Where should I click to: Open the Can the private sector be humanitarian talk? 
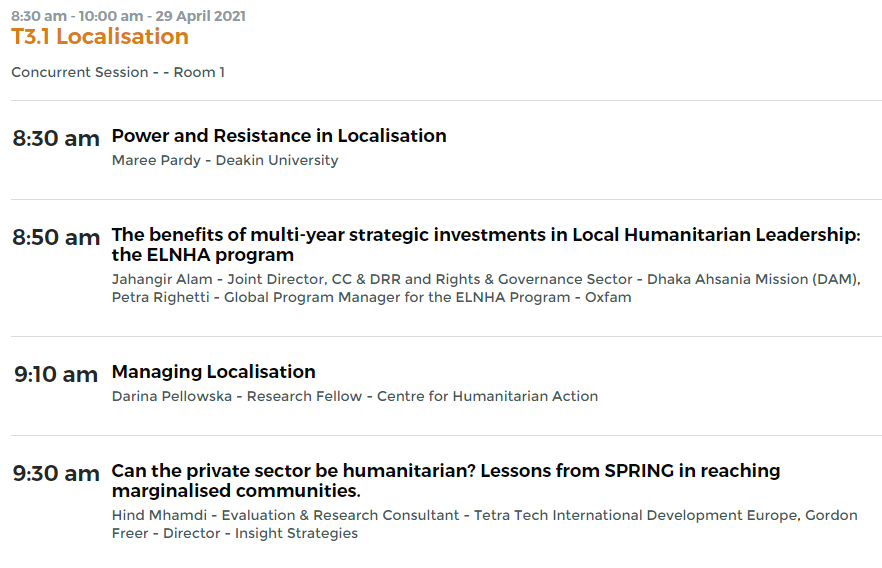[x=446, y=481]
